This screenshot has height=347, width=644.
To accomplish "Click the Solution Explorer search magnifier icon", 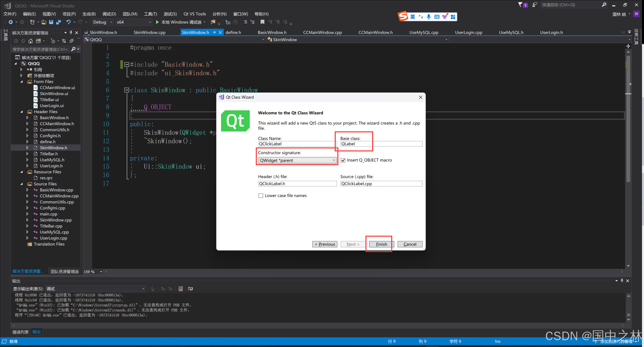I will click(x=74, y=49).
